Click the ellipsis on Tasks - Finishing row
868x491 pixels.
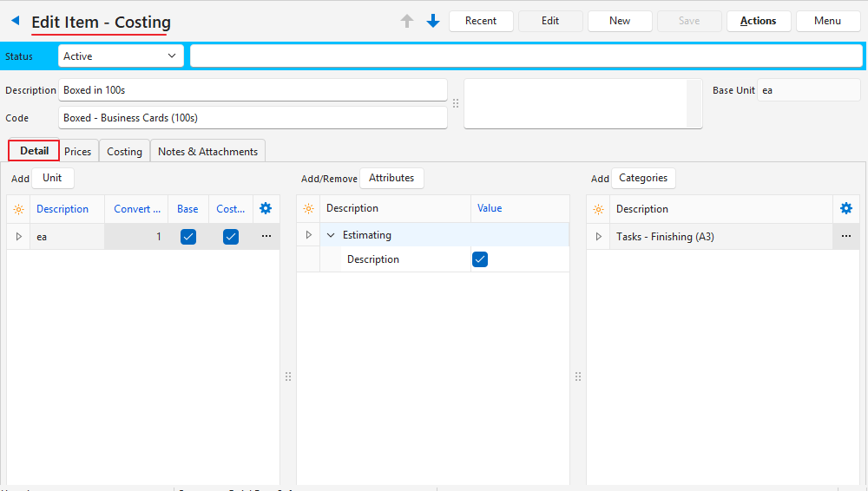846,236
